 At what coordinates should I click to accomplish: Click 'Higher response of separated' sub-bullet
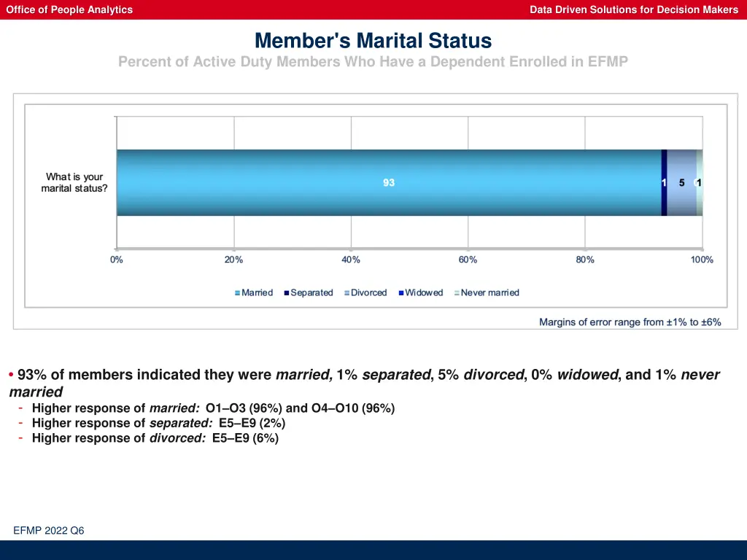158,424
